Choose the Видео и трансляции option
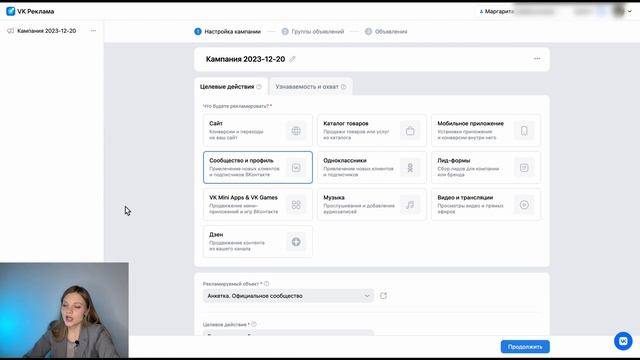Image resolution: width=640 pixels, height=360 pixels. pyautogui.click(x=486, y=204)
